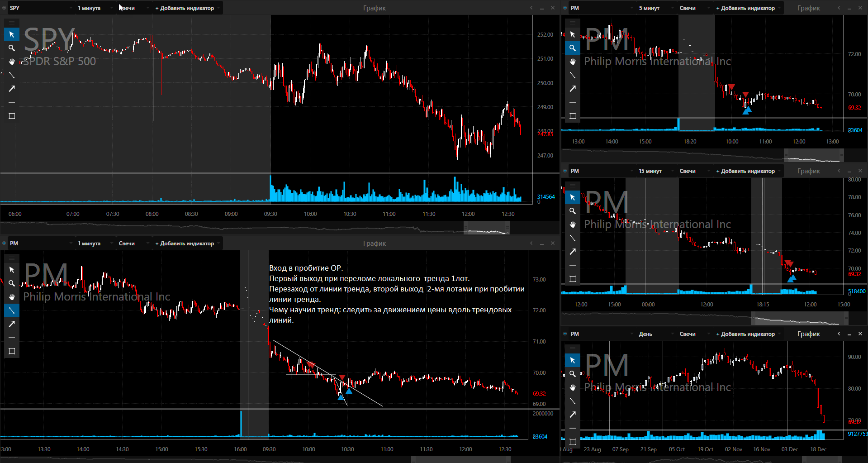Click the '<' collapse arrow in SPY panel header

531,8
